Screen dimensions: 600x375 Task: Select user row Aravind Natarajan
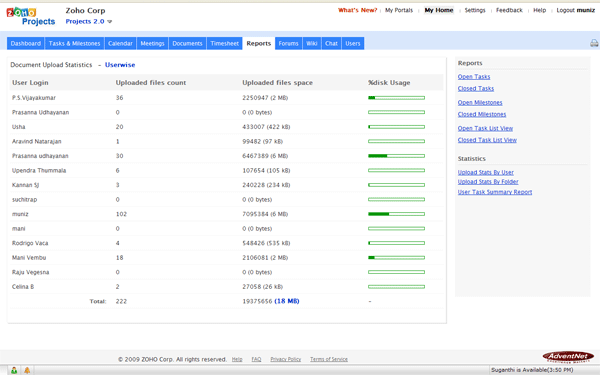click(x=227, y=142)
